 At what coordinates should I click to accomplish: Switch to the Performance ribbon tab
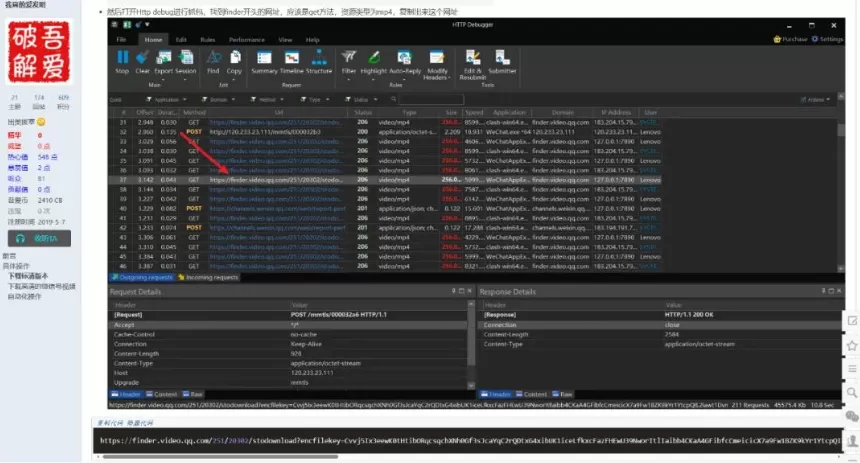pyautogui.click(x=246, y=39)
